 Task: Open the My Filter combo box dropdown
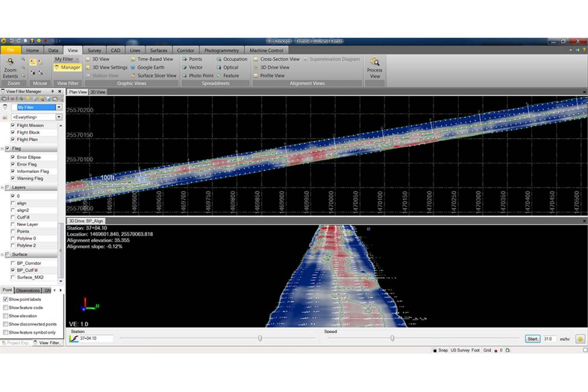[59, 107]
